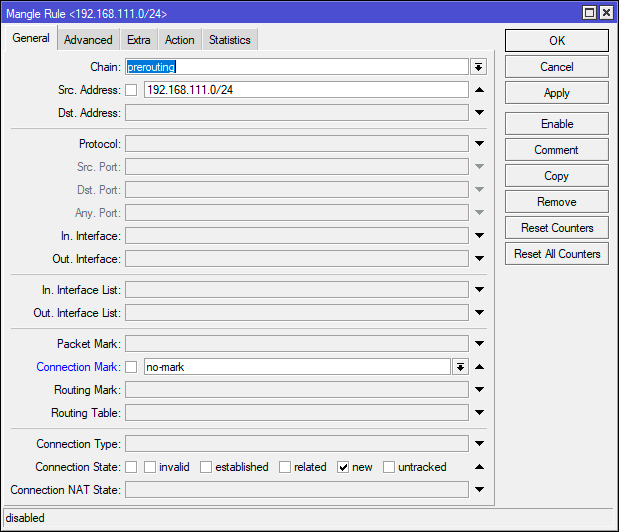Open the Connection Mark dropdown list
Image resolution: width=619 pixels, height=532 pixels.
pyautogui.click(x=460, y=367)
